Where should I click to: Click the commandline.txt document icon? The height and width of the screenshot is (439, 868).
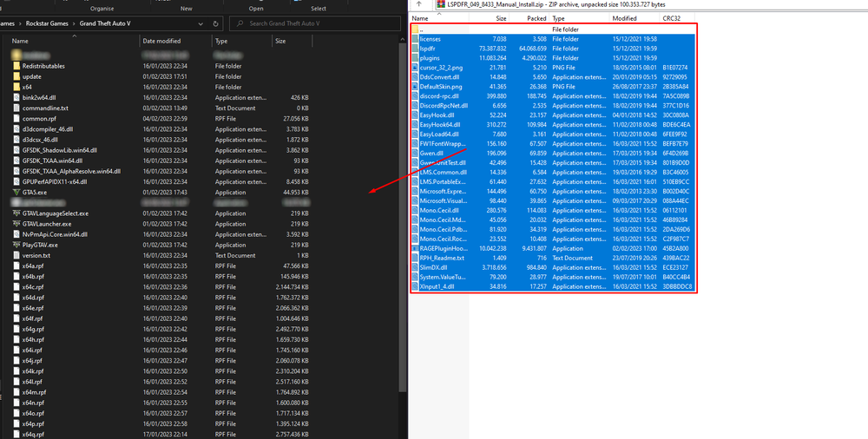click(16, 108)
